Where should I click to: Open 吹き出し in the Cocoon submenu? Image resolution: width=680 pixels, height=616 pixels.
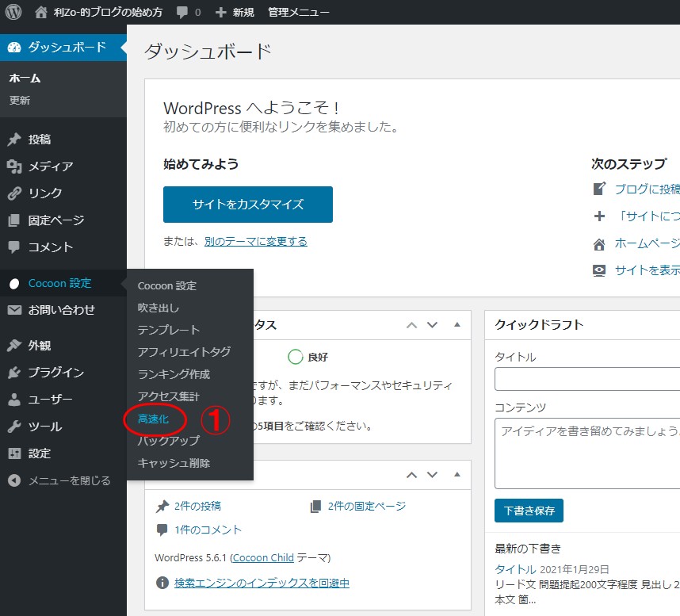coord(159,308)
